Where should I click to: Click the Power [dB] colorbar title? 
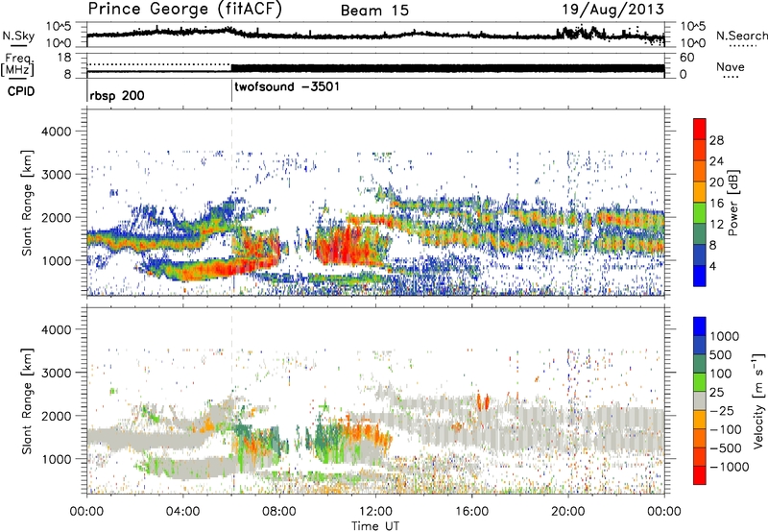[x=732, y=203]
